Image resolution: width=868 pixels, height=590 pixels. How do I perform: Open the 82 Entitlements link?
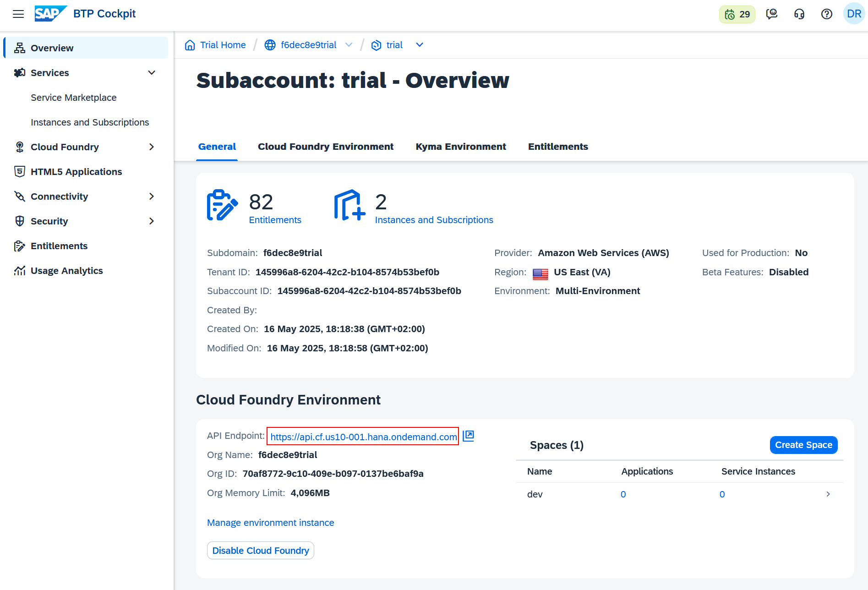tap(275, 220)
